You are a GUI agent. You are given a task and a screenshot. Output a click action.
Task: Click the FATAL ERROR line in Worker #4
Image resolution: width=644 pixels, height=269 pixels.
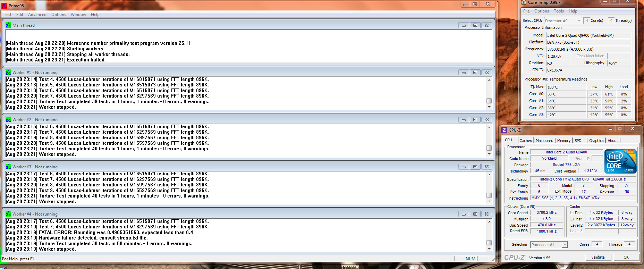point(99,232)
